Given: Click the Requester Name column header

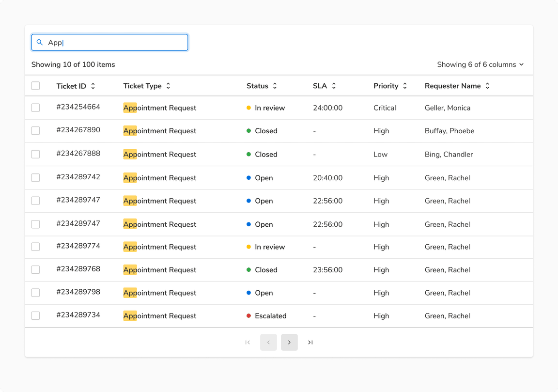Looking at the screenshot, I should click(x=453, y=86).
